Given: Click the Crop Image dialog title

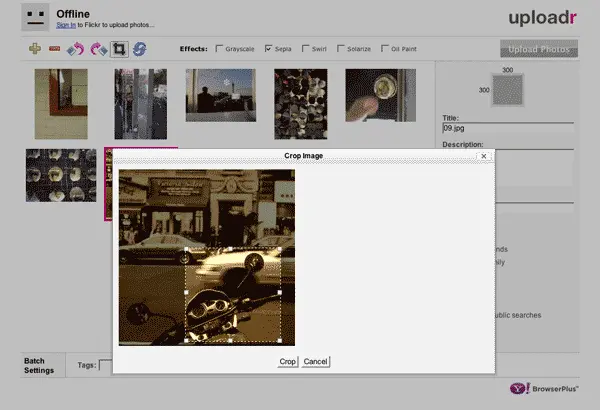Looking at the screenshot, I should 303,156.
